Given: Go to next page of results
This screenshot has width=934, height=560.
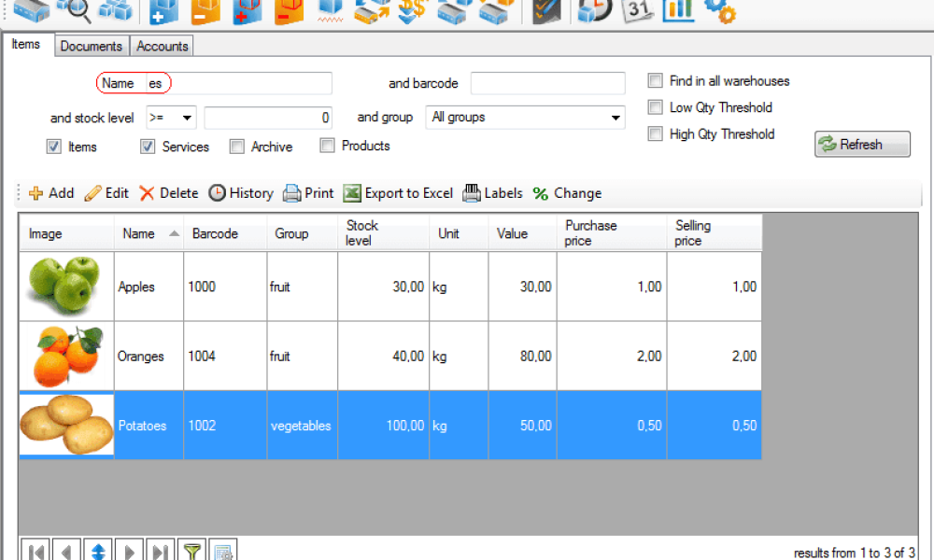Looking at the screenshot, I should click(x=129, y=550).
